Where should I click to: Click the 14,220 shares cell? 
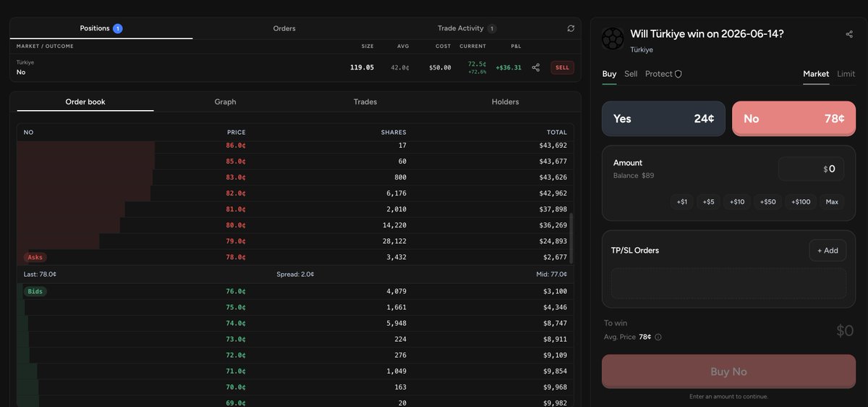(394, 225)
